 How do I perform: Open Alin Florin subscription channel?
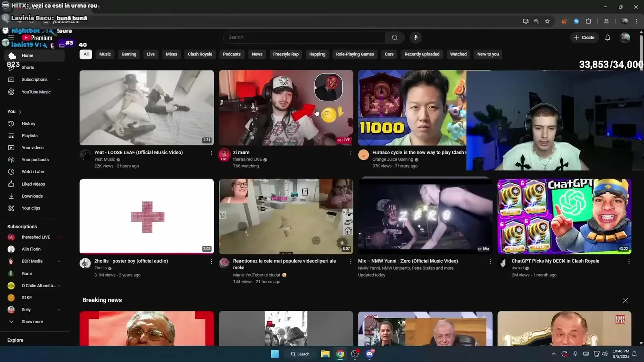coord(34,249)
